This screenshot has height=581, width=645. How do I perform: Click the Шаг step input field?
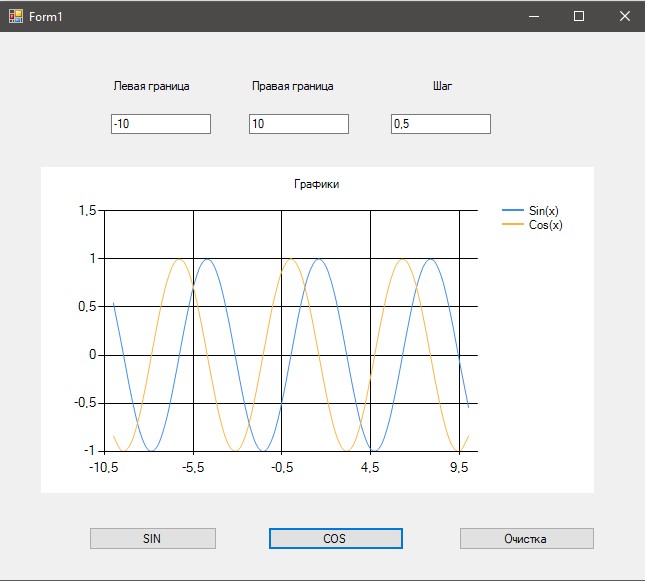[440, 124]
